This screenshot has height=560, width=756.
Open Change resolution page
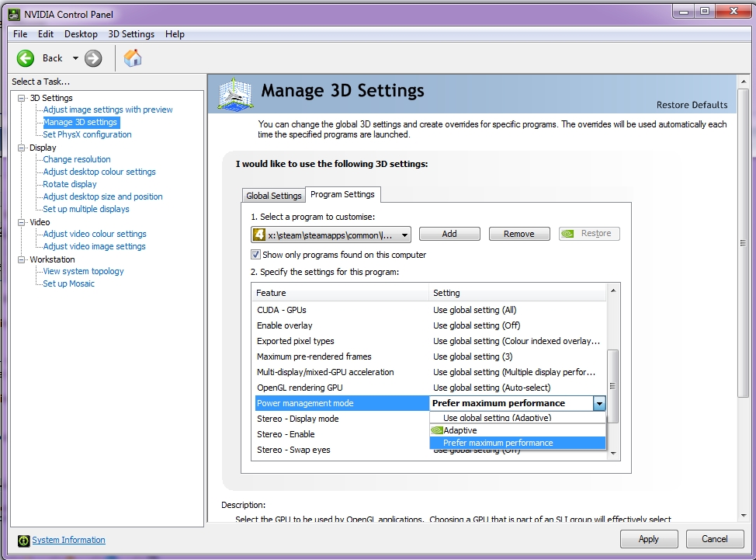77,159
